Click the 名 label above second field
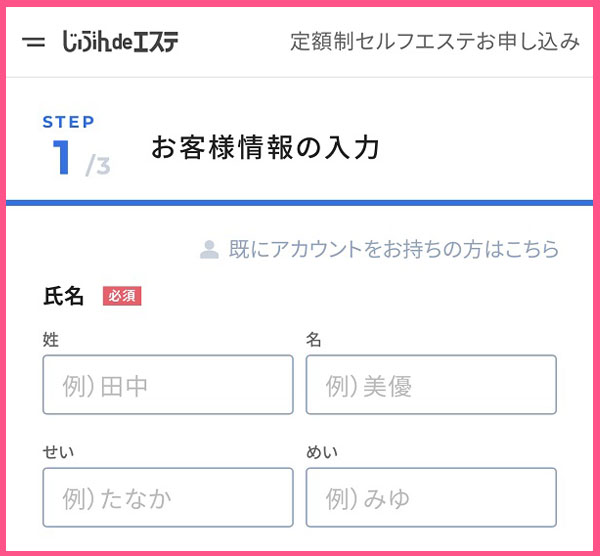This screenshot has width=600, height=556. (x=313, y=339)
